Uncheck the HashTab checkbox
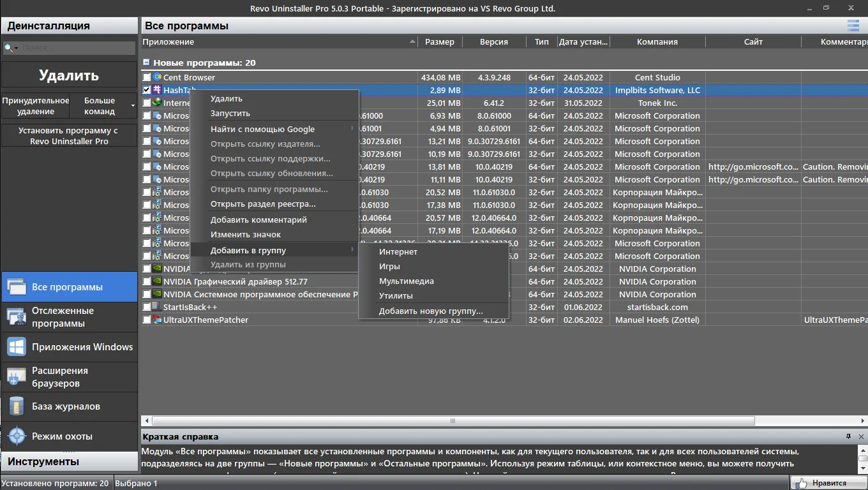Image resolution: width=868 pixels, height=490 pixels. [147, 90]
